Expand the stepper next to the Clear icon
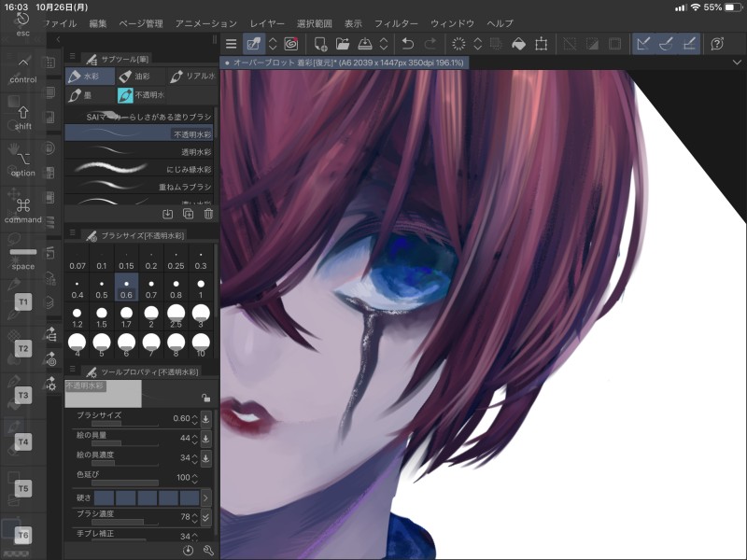Screen dimensions: 747x560 tap(477, 44)
